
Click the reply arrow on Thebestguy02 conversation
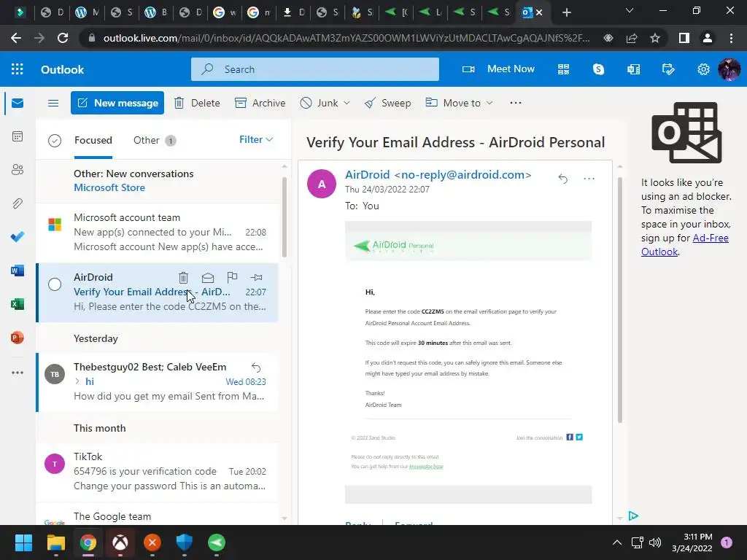(256, 367)
